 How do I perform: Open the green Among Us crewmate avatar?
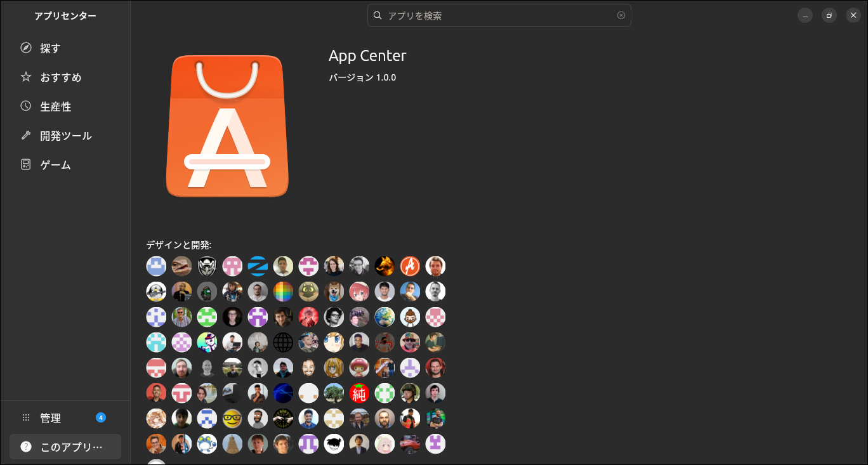[x=207, y=292]
